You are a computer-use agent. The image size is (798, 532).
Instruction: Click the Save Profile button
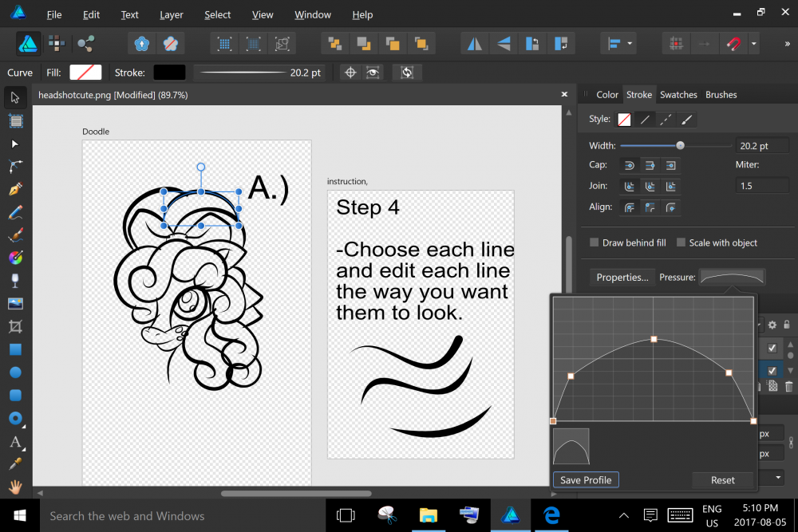(585, 479)
